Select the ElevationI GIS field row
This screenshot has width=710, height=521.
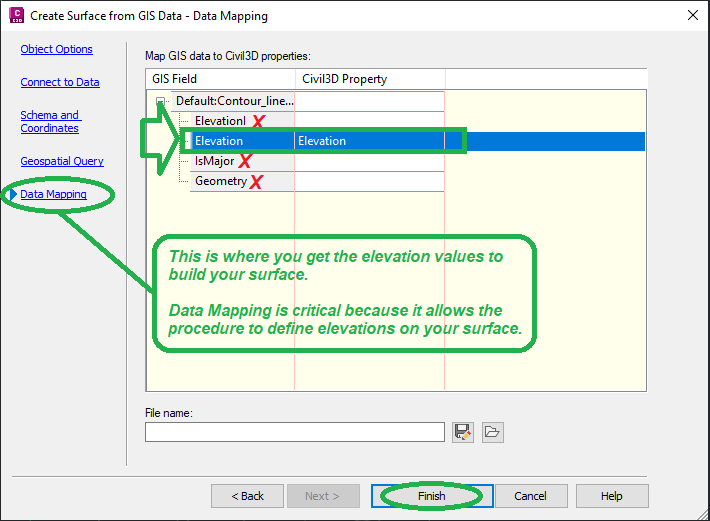pyautogui.click(x=242, y=121)
